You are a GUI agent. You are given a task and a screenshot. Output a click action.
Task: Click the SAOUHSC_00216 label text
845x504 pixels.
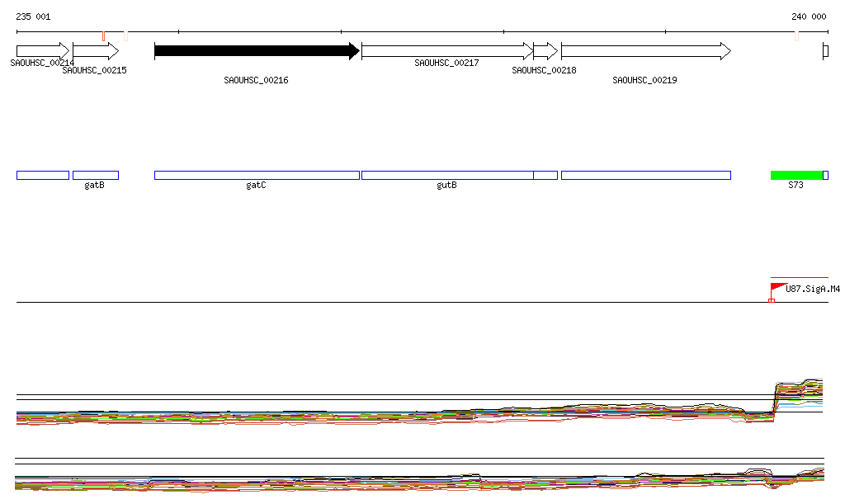256,80
